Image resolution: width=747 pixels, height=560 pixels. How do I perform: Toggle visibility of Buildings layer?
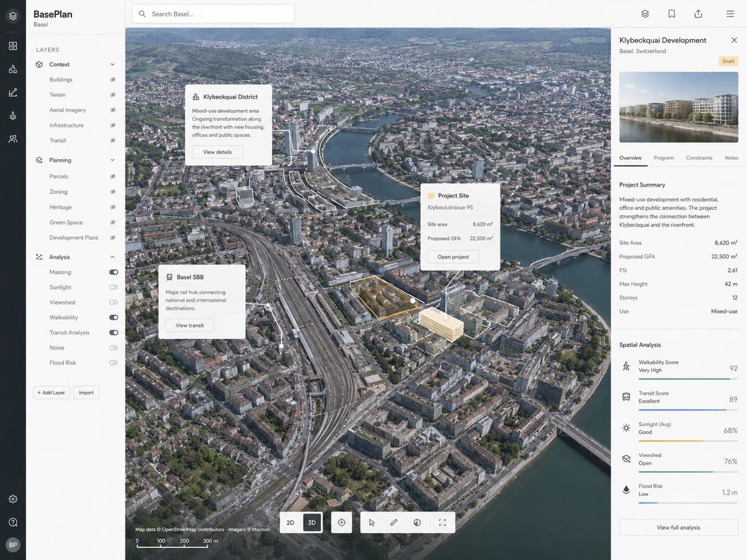point(113,80)
